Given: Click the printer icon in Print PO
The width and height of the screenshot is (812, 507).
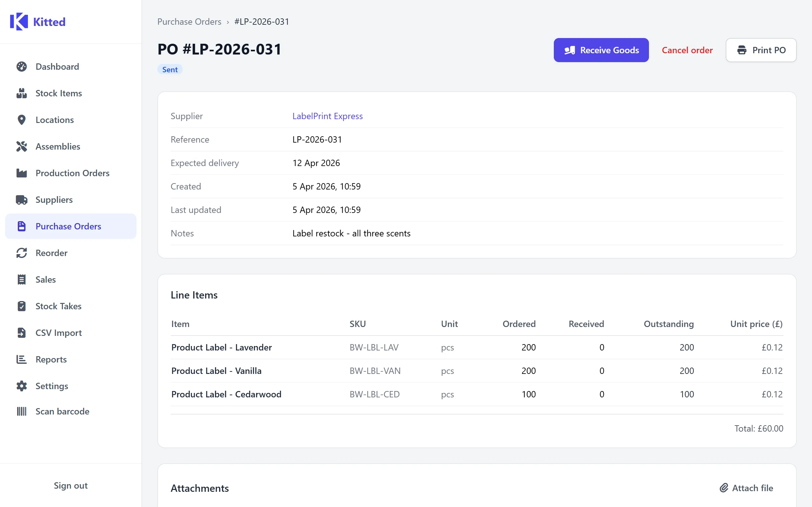Looking at the screenshot, I should [742, 50].
